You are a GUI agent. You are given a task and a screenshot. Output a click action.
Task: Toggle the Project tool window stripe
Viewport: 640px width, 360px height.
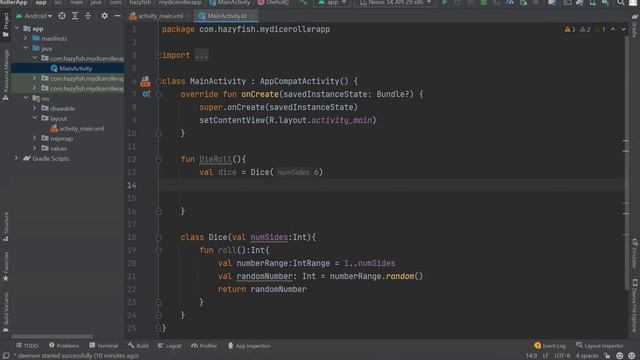click(x=6, y=24)
